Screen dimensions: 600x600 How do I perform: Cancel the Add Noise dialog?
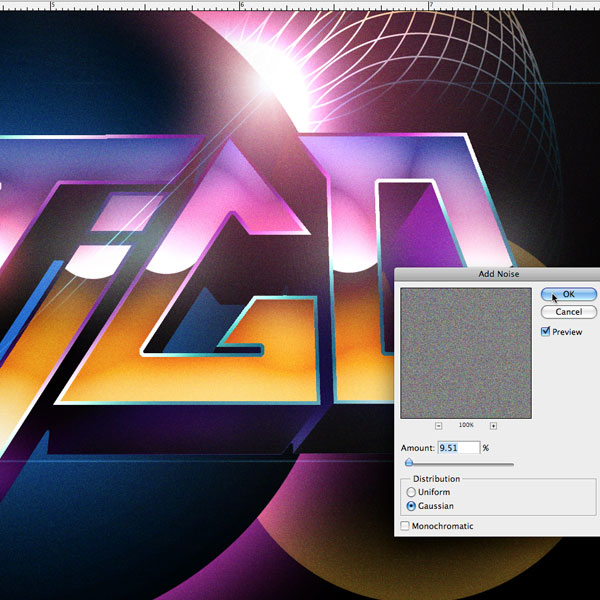point(568,312)
